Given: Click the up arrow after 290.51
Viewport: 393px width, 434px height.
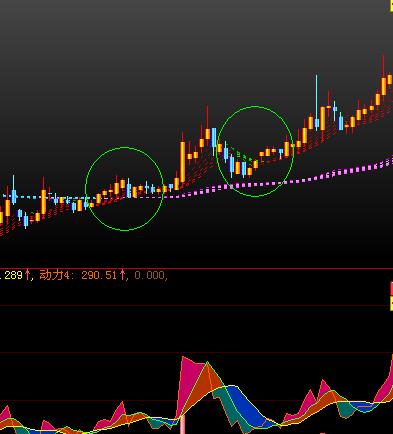Looking at the screenshot, I should (122, 275).
